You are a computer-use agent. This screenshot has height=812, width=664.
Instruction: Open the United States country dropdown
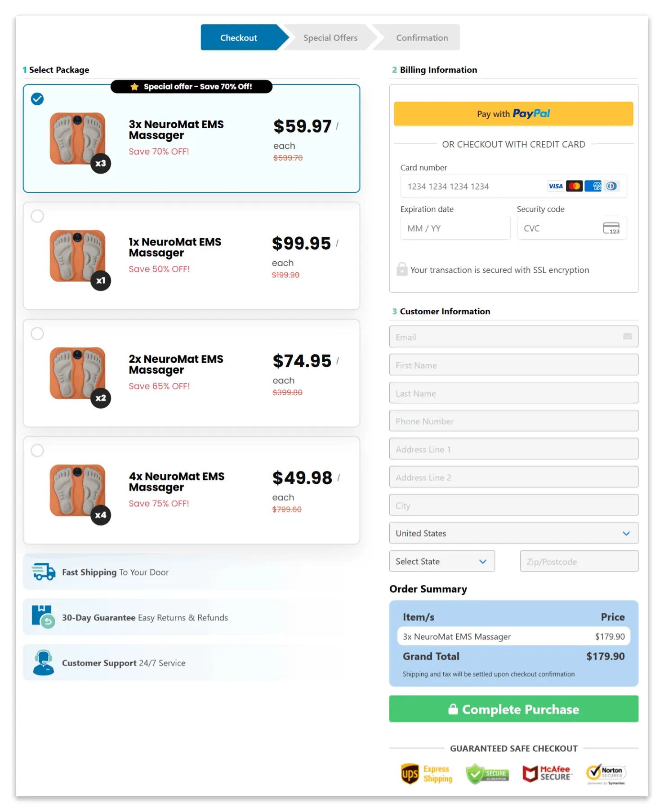tap(513, 533)
